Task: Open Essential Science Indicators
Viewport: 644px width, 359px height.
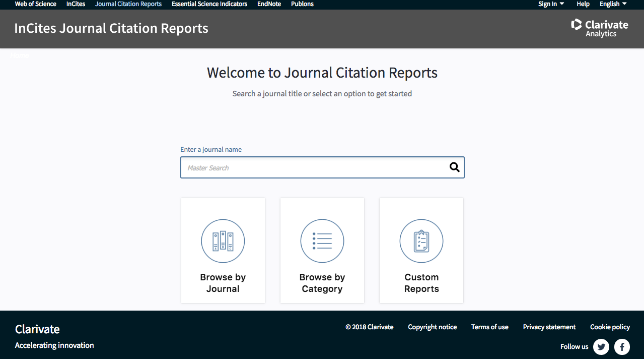Action: pyautogui.click(x=209, y=4)
